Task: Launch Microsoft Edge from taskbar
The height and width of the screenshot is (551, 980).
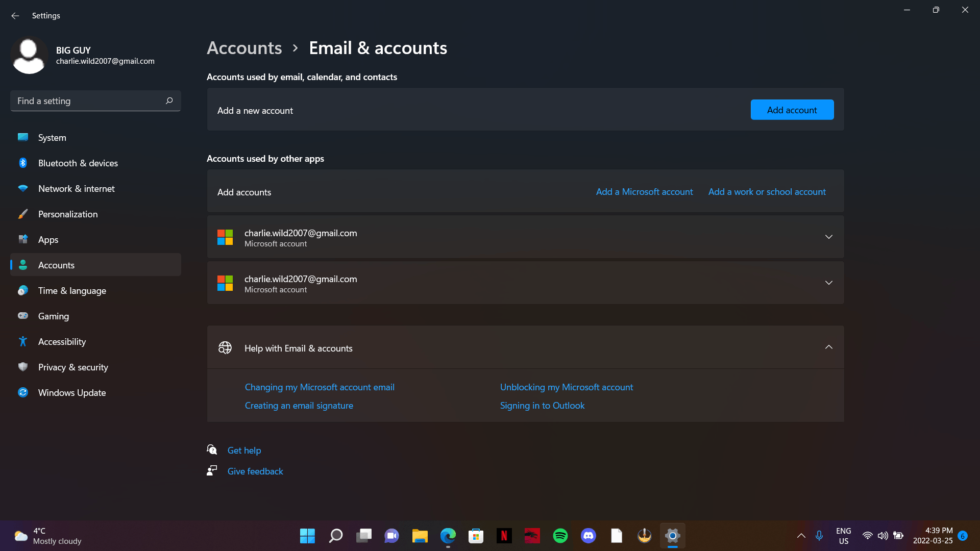Action: (448, 536)
